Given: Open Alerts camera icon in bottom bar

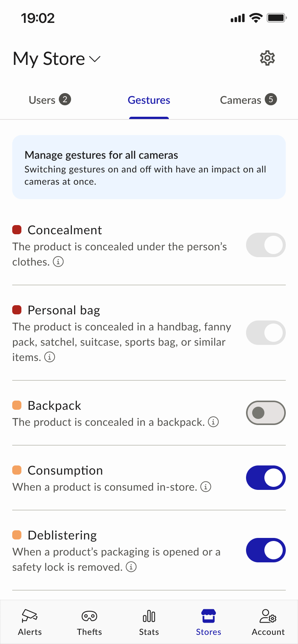Looking at the screenshot, I should point(30,616).
